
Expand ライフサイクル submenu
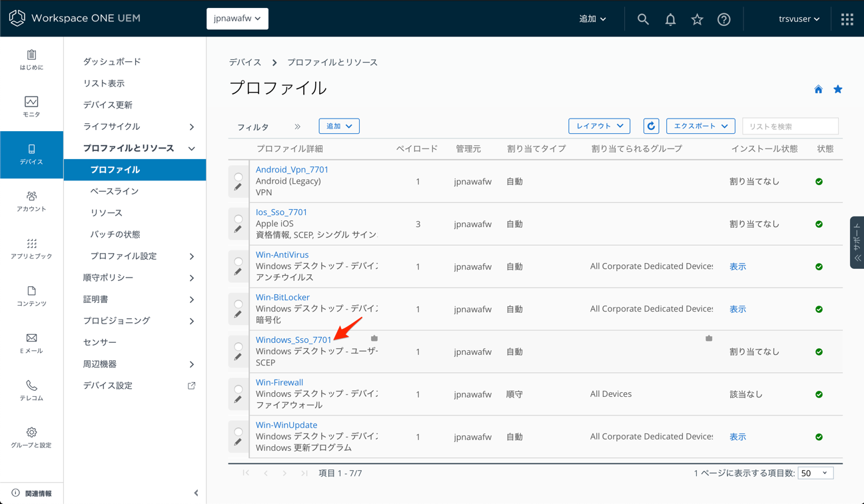[x=192, y=126]
